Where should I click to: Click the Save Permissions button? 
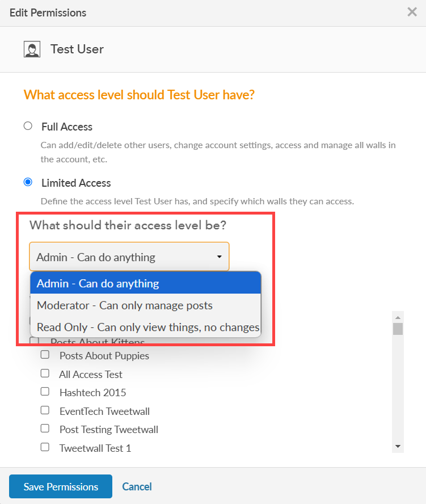pyautogui.click(x=61, y=486)
